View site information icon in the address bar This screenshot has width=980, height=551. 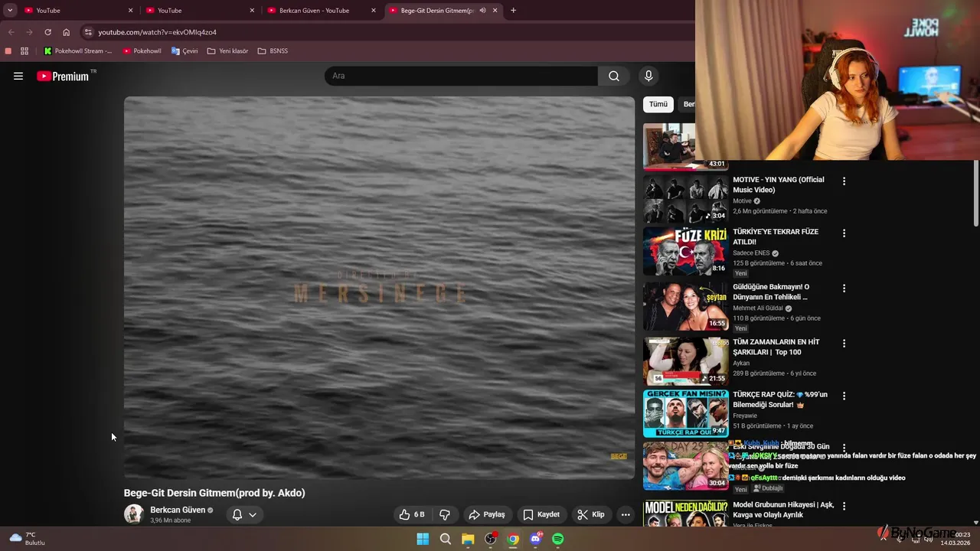tap(88, 32)
